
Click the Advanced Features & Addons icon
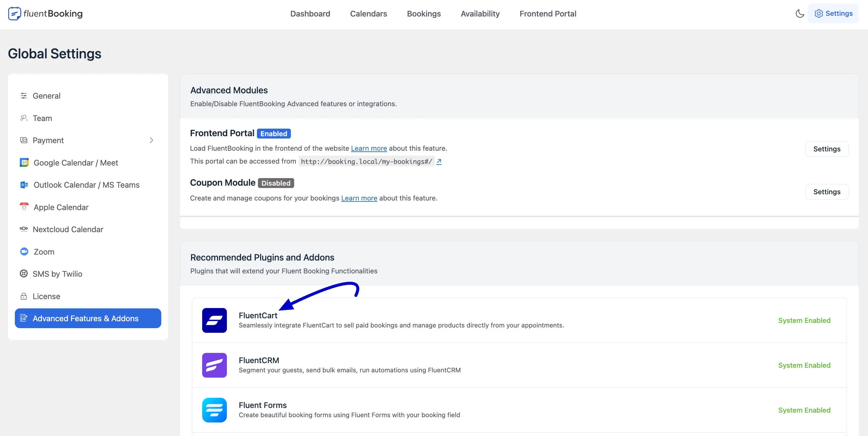pyautogui.click(x=24, y=318)
